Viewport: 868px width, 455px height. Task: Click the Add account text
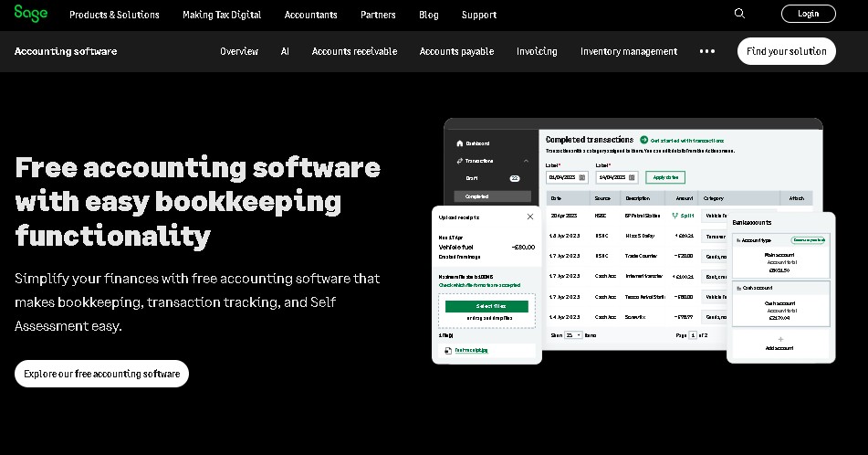click(779, 348)
